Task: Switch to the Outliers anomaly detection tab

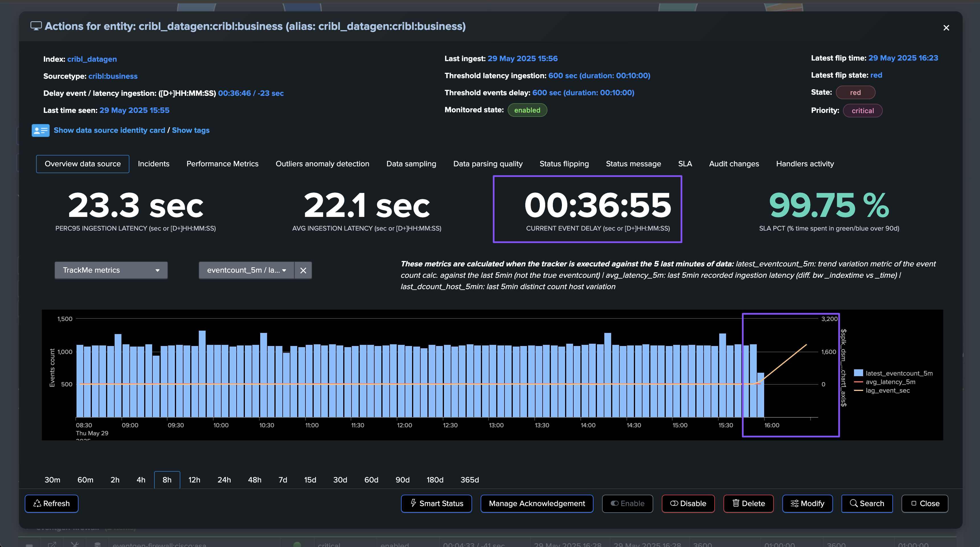Action: pos(322,164)
